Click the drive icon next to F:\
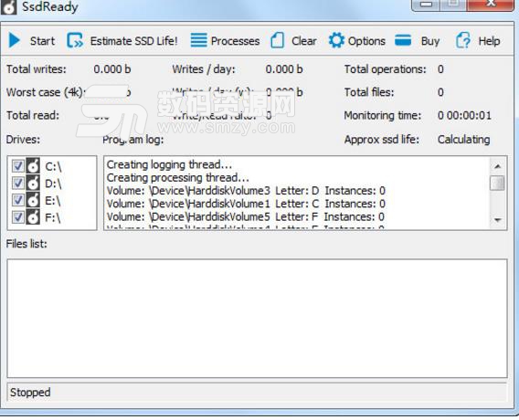The height and width of the screenshot is (420, 519). (33, 217)
